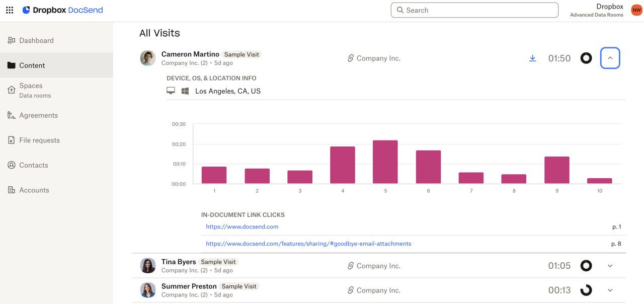Click Summer Preston's partial completion circle
The height and width of the screenshot is (304, 644).
click(586, 290)
